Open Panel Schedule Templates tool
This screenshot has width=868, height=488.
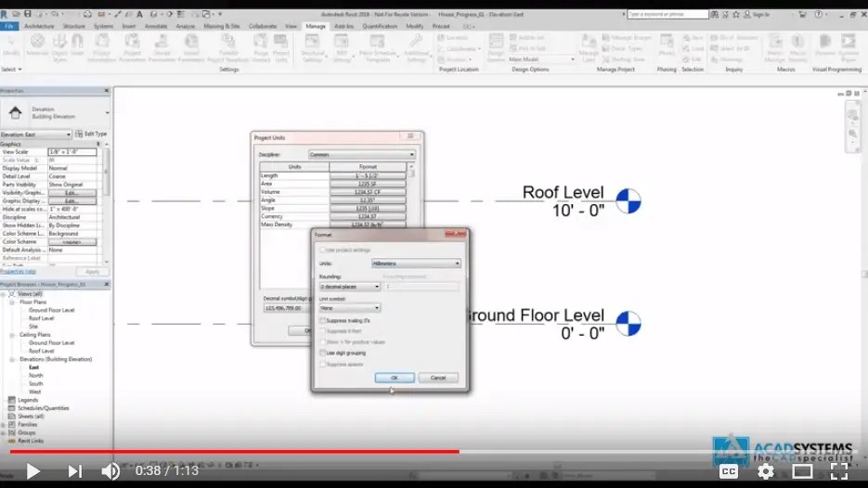[x=378, y=46]
